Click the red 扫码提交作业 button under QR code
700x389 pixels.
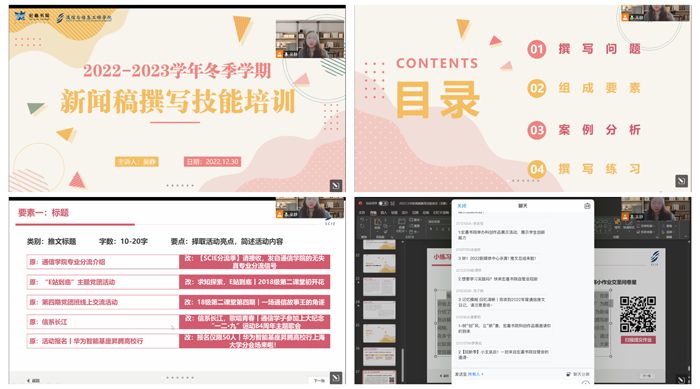pyautogui.click(x=638, y=340)
